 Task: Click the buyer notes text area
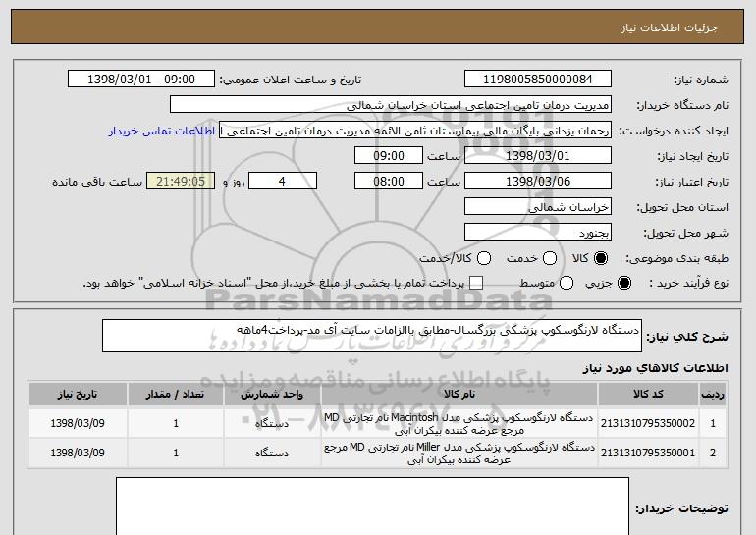(x=372, y=507)
